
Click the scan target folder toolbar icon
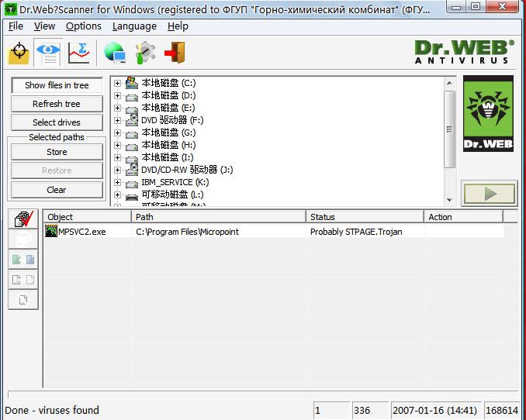click(19, 53)
